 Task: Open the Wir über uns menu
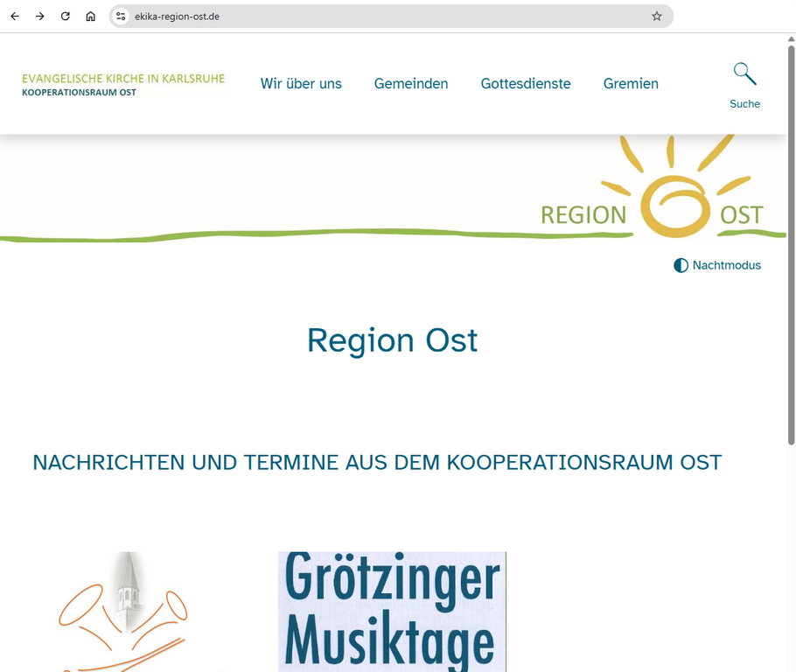[301, 83]
